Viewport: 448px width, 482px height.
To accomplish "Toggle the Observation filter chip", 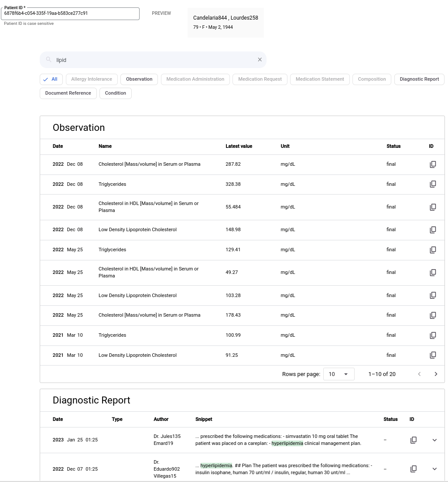I will pyautogui.click(x=139, y=79).
